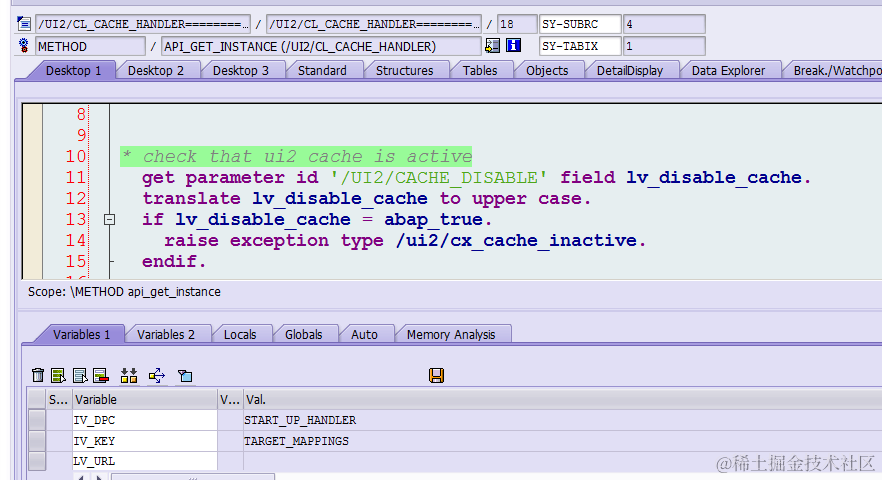Click the icon with two down arrows over boxes
Image resolution: width=882 pixels, height=480 pixels.
[129, 375]
